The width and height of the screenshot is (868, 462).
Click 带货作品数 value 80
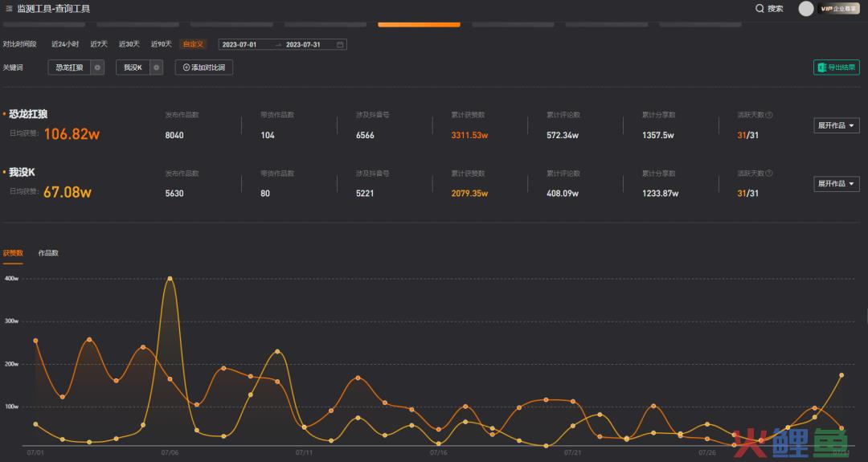265,193
